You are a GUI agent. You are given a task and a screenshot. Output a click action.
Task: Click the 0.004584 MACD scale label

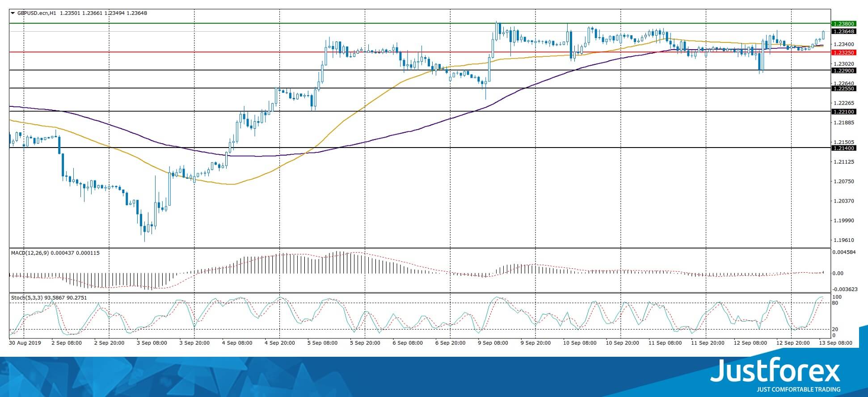[844, 253]
